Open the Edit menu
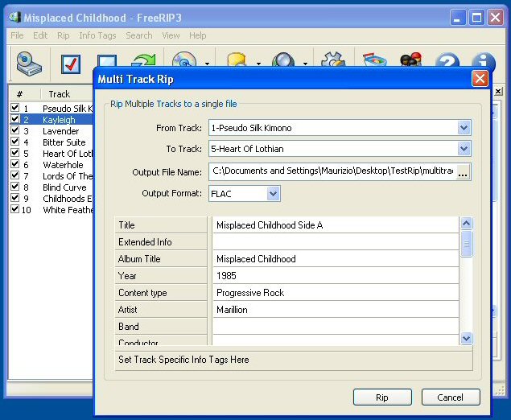The height and width of the screenshot is (420, 511). 40,35
